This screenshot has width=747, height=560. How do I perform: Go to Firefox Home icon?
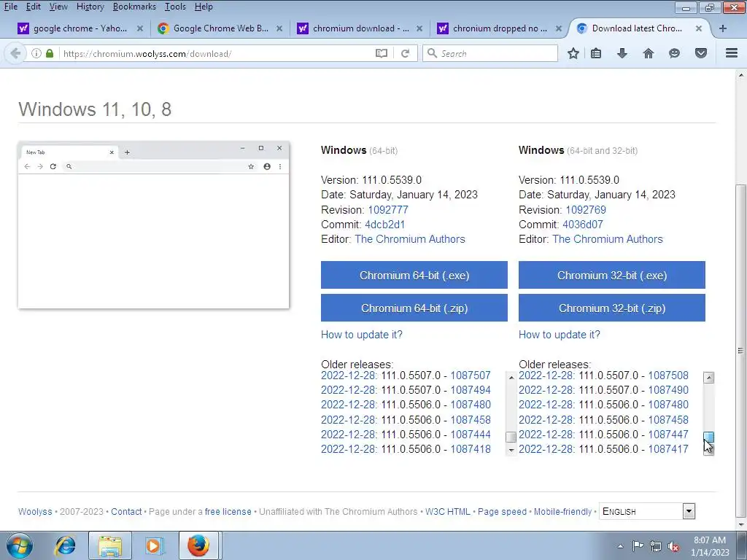click(x=649, y=53)
